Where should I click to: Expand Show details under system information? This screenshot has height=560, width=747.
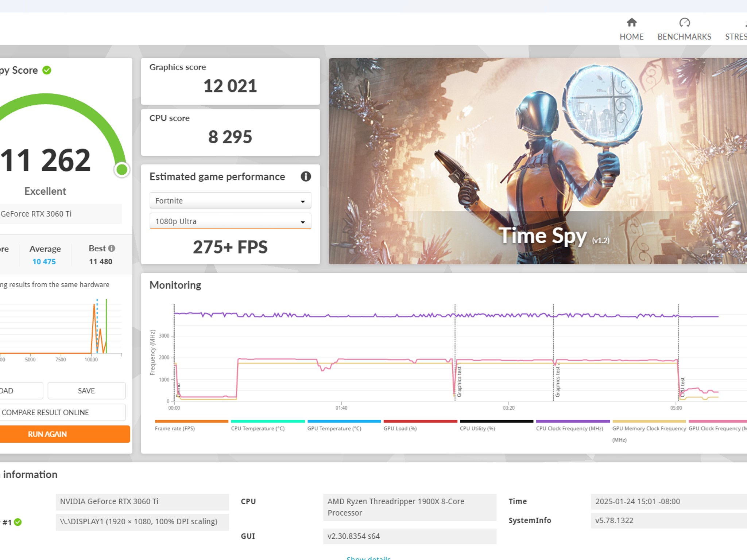point(368,557)
